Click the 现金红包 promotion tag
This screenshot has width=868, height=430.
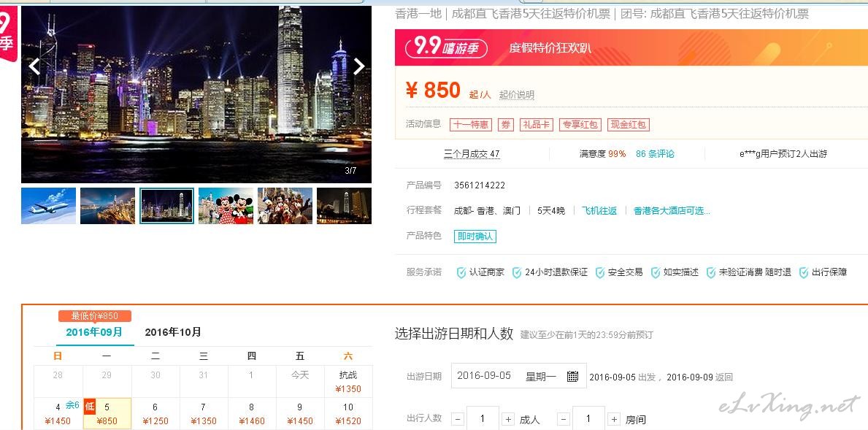(629, 125)
